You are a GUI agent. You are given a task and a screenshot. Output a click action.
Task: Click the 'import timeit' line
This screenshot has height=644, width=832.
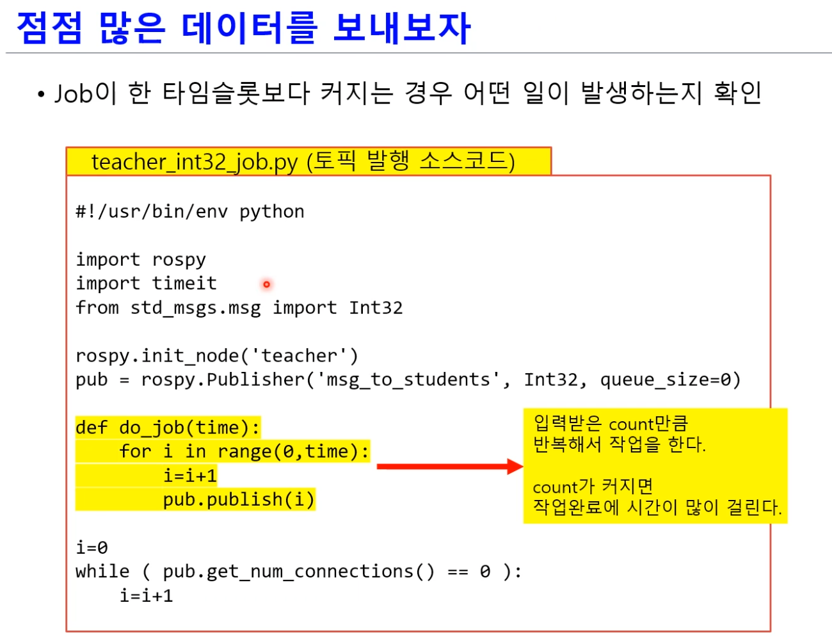tap(146, 283)
